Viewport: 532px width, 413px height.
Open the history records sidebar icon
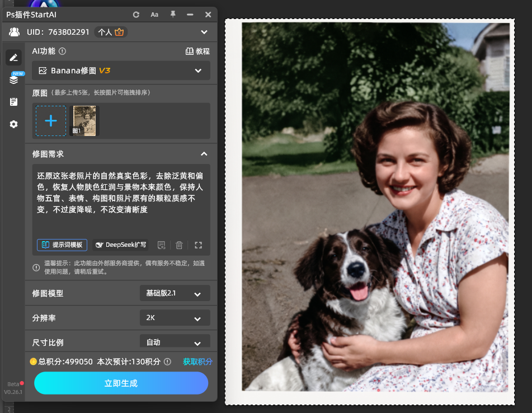tap(13, 102)
